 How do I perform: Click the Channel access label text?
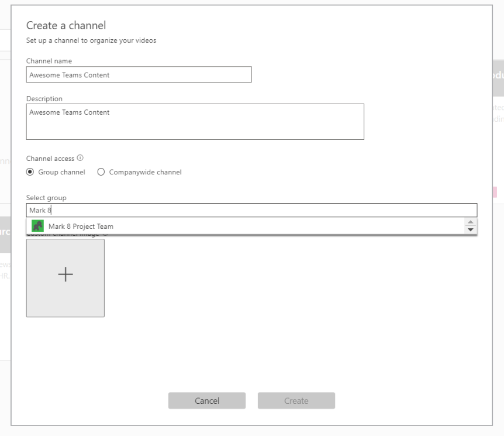point(50,159)
